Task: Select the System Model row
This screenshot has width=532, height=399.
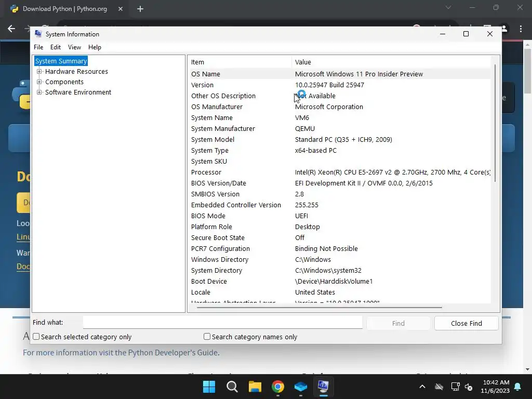Action: [x=339, y=139]
